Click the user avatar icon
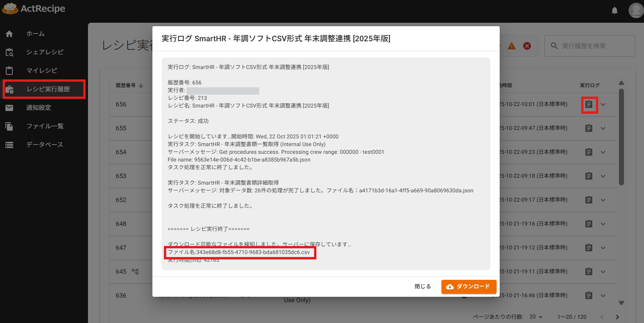The image size is (644, 323). (x=636, y=10)
